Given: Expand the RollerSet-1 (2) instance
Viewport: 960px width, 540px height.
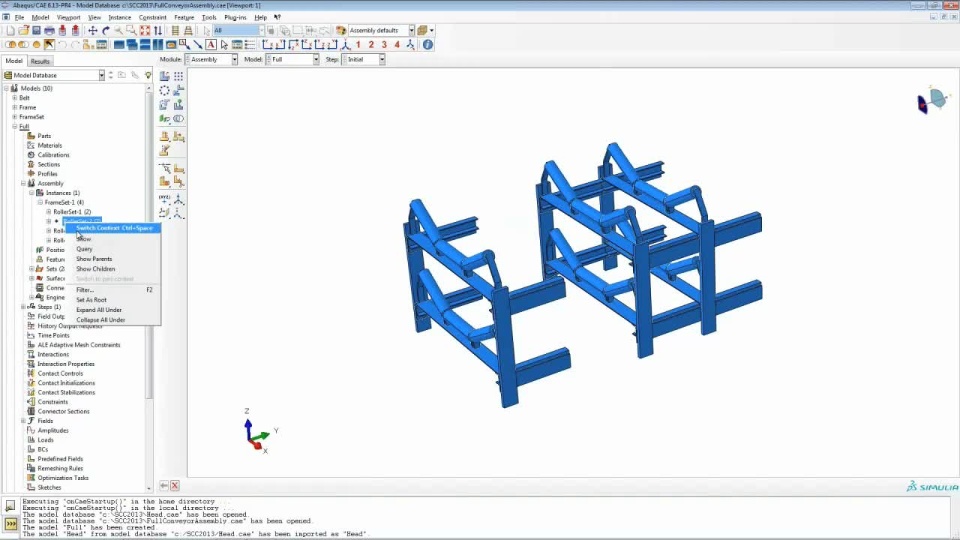Looking at the screenshot, I should point(48,212).
